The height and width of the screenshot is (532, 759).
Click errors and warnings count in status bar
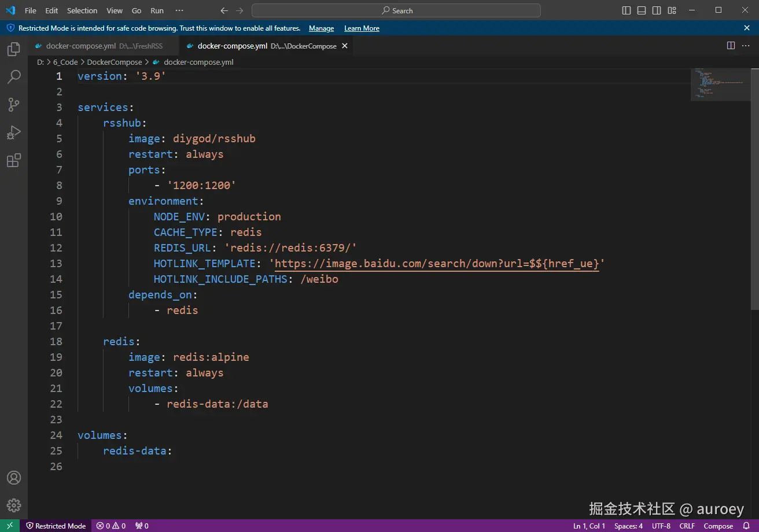(x=111, y=526)
